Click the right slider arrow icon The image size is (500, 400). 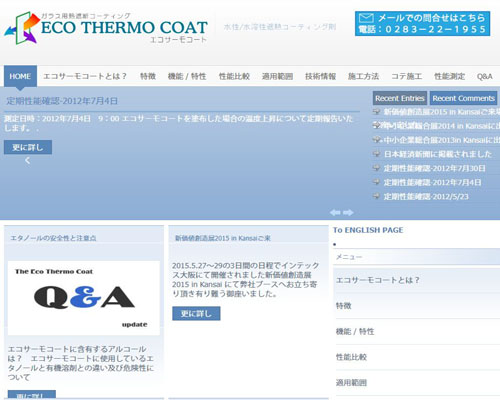[348, 212]
